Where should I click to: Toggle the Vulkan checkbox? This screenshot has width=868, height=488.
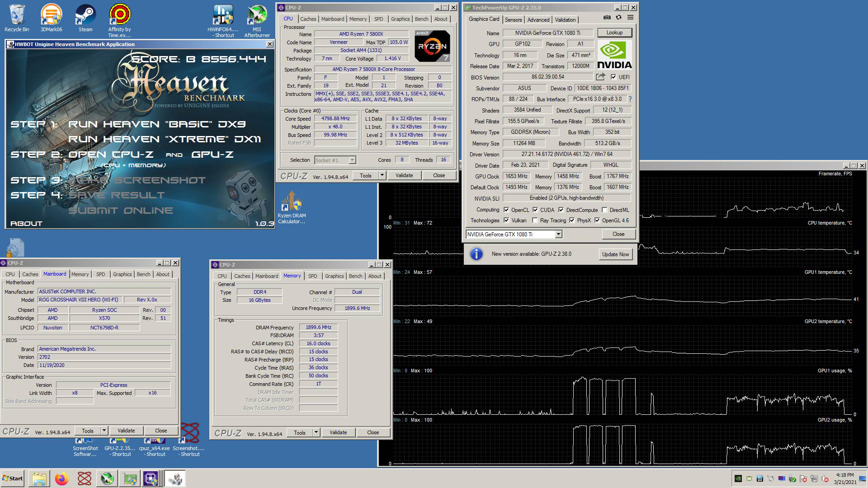click(506, 220)
